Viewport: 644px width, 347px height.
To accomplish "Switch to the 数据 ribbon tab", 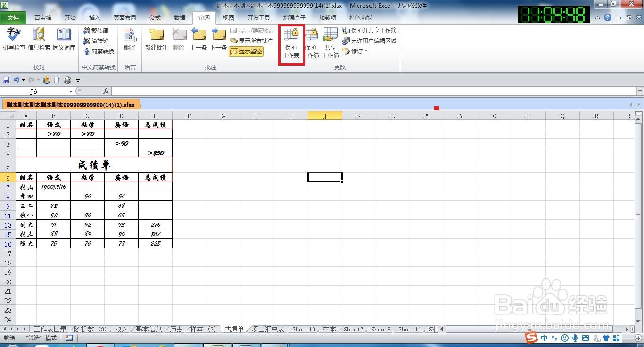I will (180, 18).
